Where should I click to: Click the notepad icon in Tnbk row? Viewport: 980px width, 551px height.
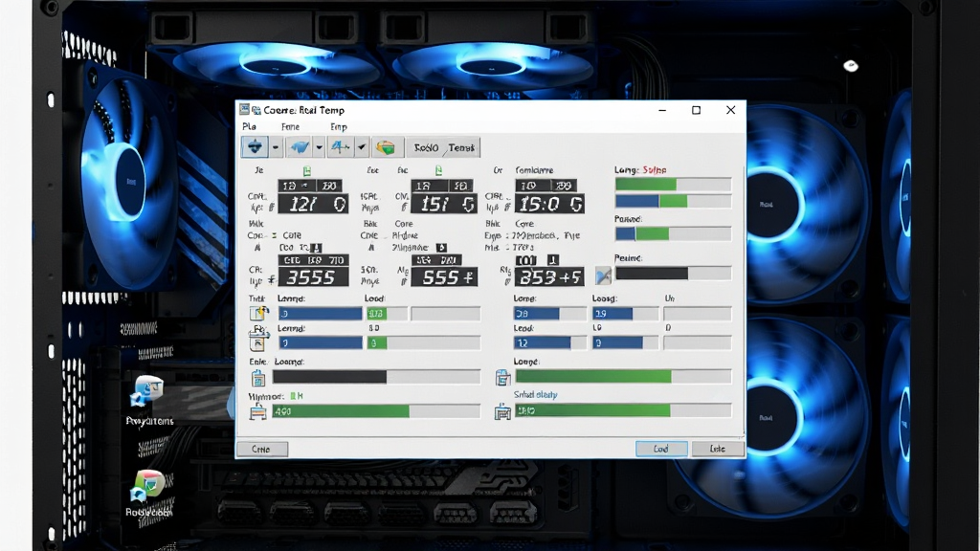tap(258, 313)
